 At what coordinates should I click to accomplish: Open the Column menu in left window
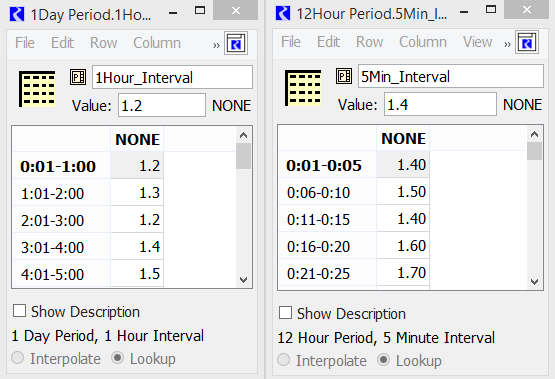tap(157, 43)
